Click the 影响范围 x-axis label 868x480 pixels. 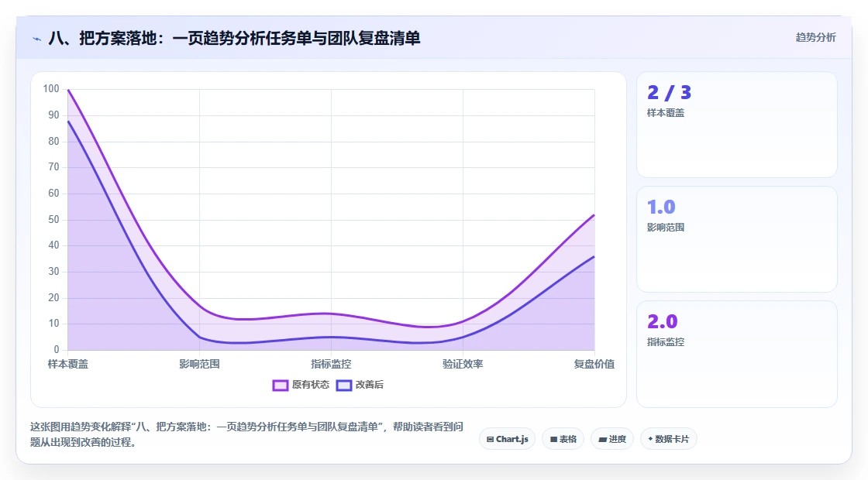point(199,364)
